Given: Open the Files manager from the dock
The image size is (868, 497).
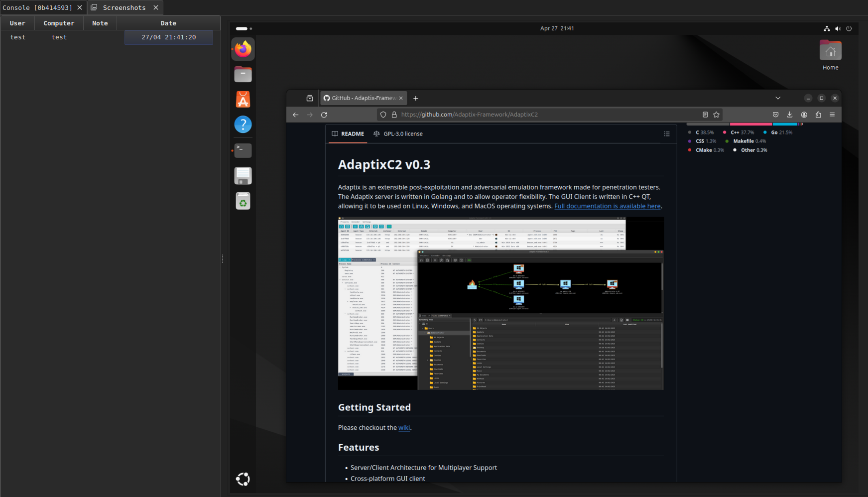Looking at the screenshot, I should (243, 75).
